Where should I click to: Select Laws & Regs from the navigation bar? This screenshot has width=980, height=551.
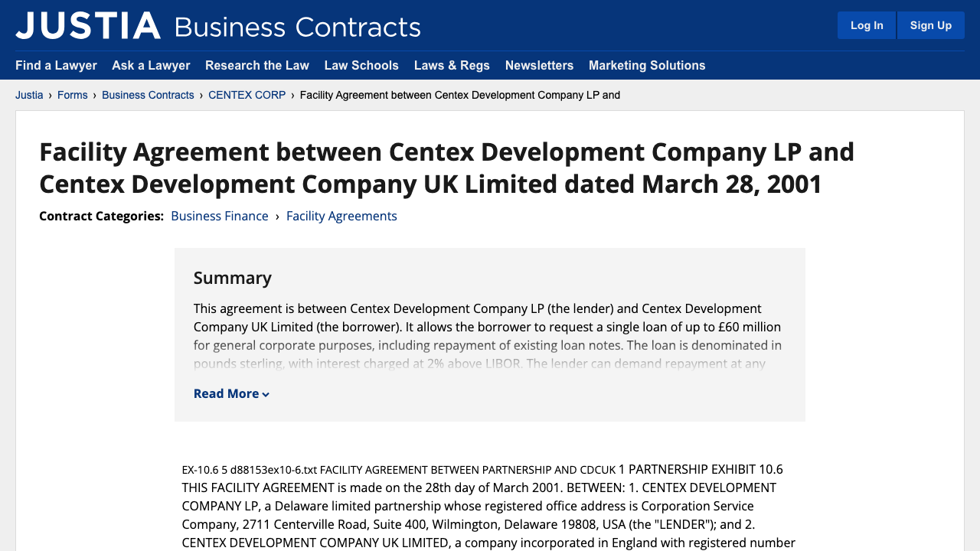click(x=452, y=66)
